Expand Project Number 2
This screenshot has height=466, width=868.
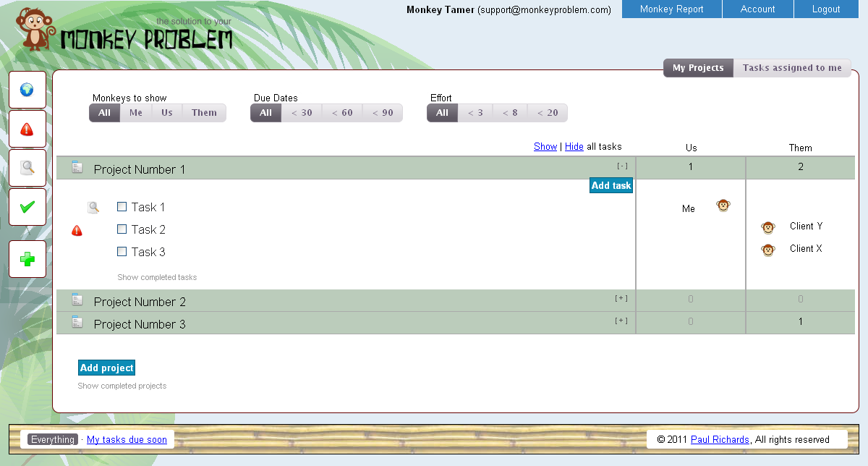tap(622, 299)
